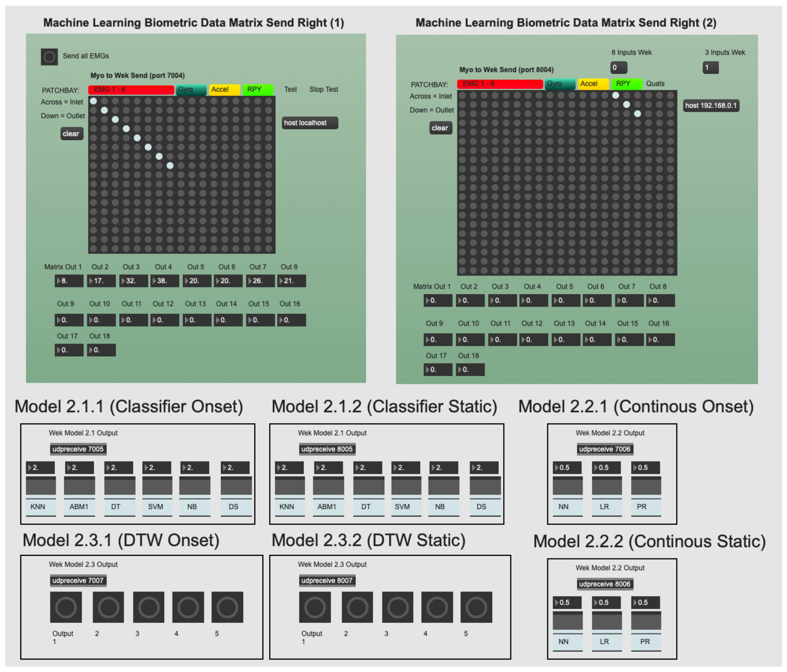This screenshot has width=787, height=672.
Task: Adjust the SVM slider in Classifier Static
Action: tap(406, 487)
